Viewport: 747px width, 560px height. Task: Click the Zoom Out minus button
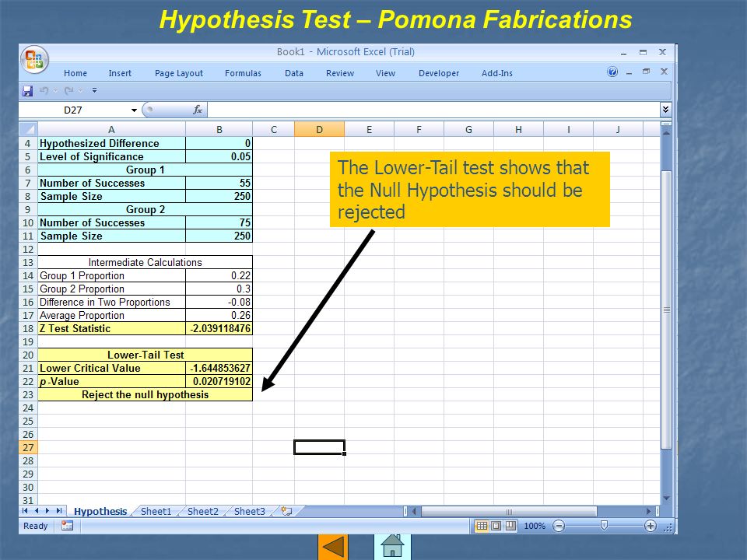coord(559,527)
